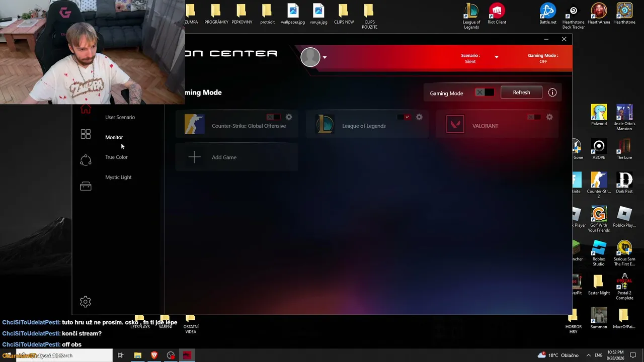Select the Dragon Center taskbar icon

pyautogui.click(x=187, y=355)
